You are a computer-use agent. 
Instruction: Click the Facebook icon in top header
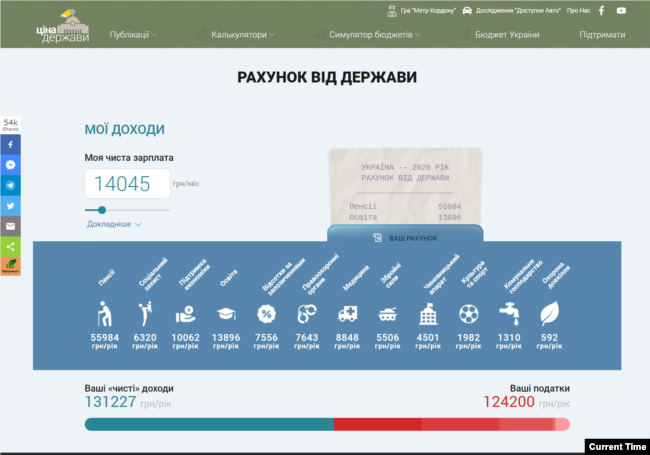pos(601,10)
